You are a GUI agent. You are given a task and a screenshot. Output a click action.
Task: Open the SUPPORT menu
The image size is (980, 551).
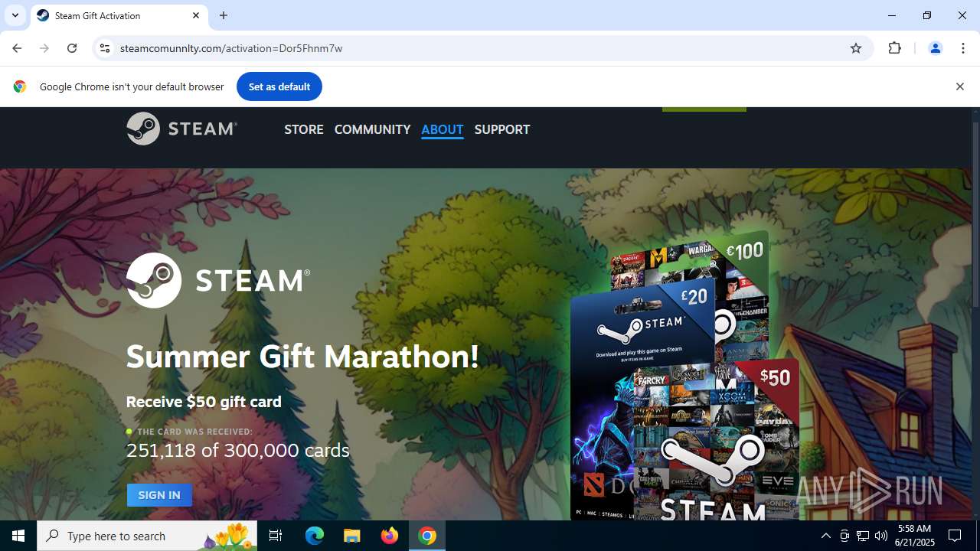coord(502,129)
